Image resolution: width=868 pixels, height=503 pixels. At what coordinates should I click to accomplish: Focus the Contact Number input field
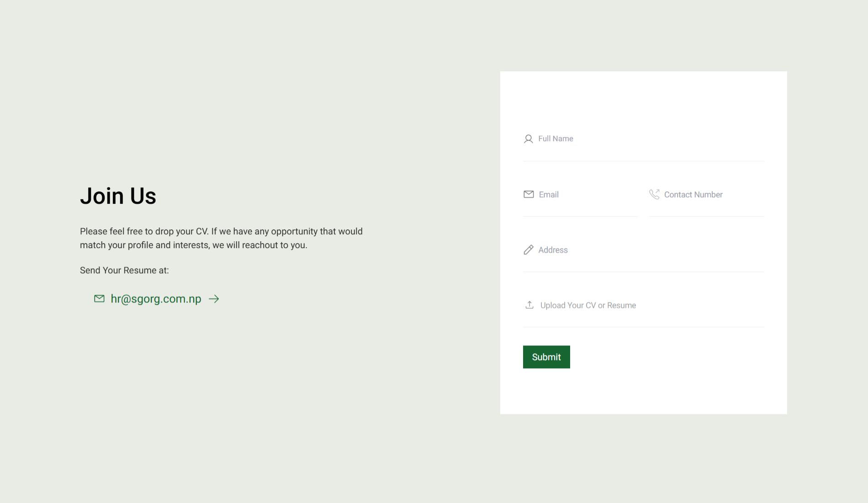tap(713, 195)
